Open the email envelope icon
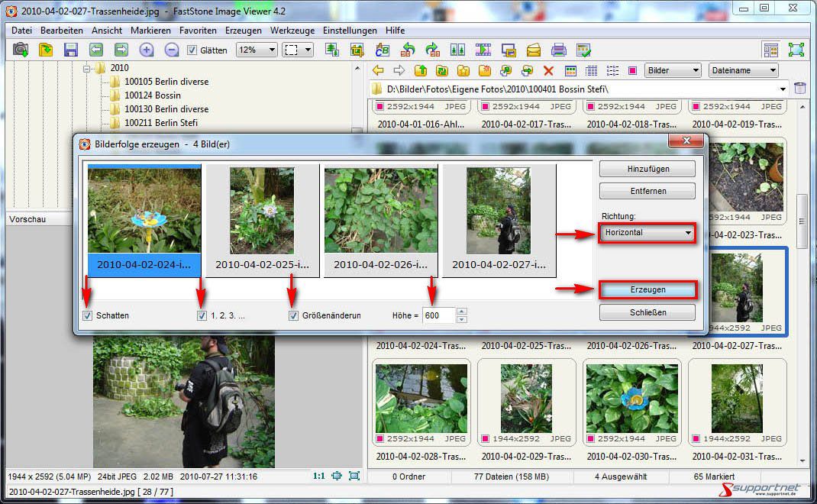The image size is (817, 504). pos(534,50)
